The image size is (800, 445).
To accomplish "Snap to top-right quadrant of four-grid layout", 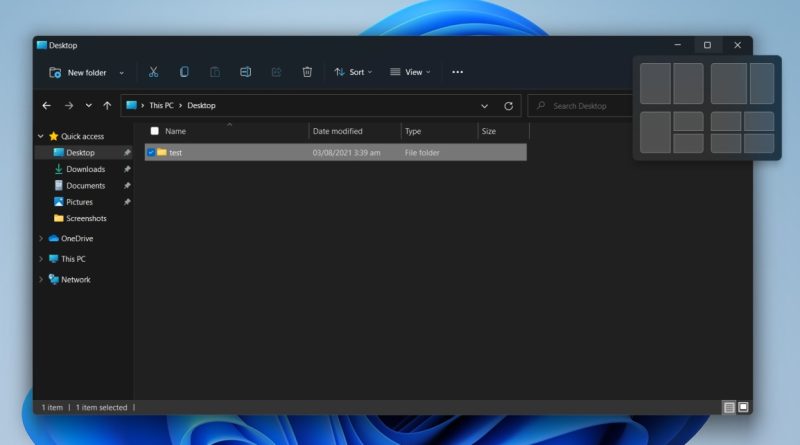I will 759,121.
